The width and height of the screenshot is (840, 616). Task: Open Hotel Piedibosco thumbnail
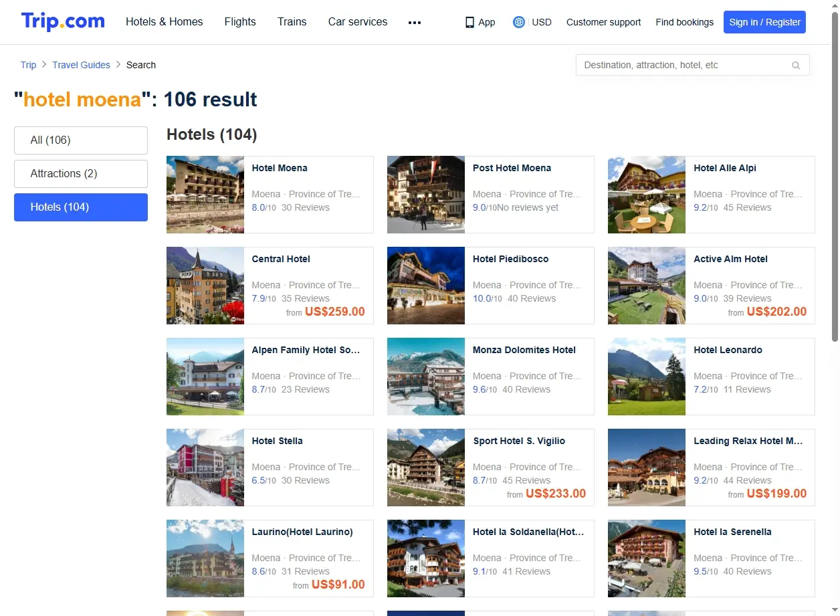click(x=426, y=286)
